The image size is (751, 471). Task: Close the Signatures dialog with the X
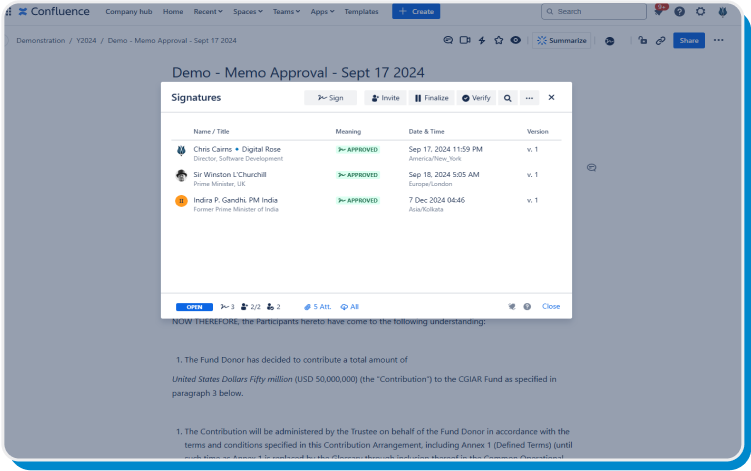point(551,97)
